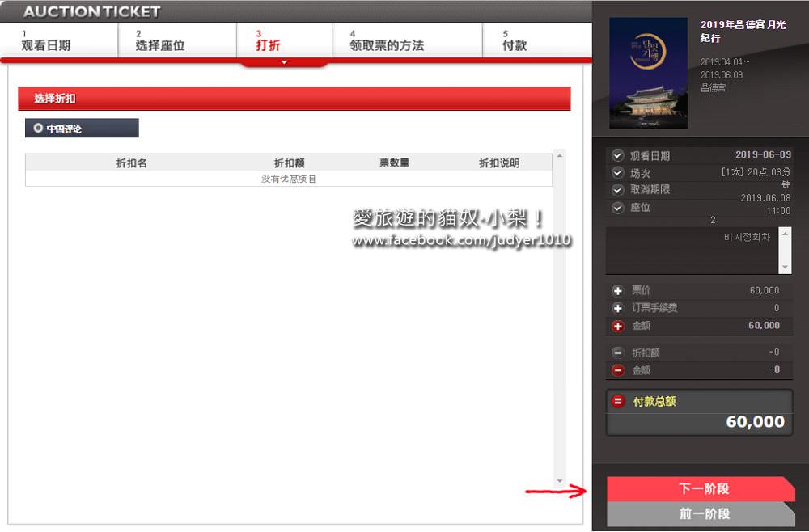Image resolution: width=809 pixels, height=532 pixels.
Task: Click the discount list scrollbar down arrow
Action: pyautogui.click(x=560, y=481)
